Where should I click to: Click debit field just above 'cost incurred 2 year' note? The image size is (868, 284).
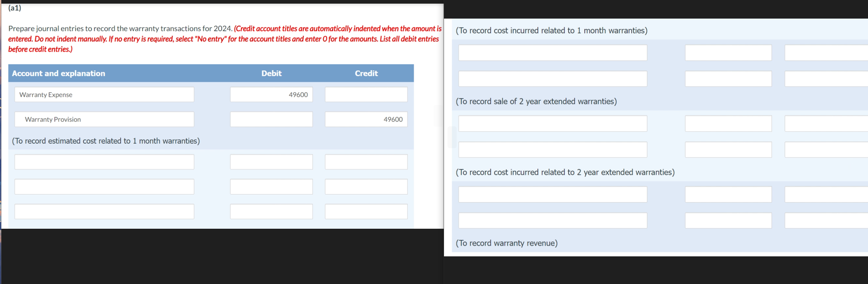[x=728, y=149]
